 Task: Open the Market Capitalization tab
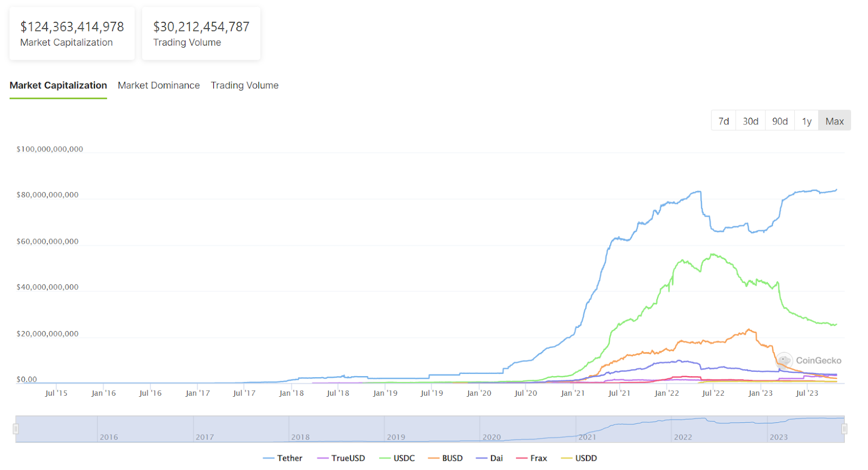(x=58, y=85)
